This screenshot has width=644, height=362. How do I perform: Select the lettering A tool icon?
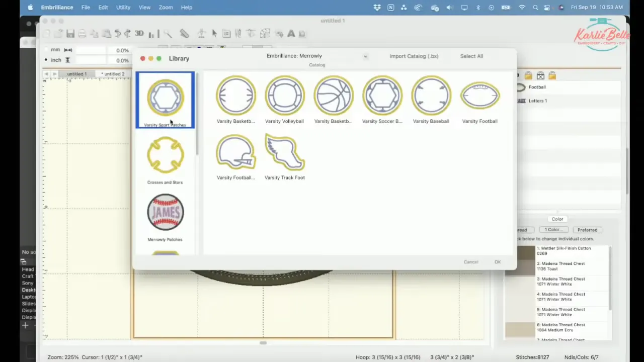(x=291, y=34)
